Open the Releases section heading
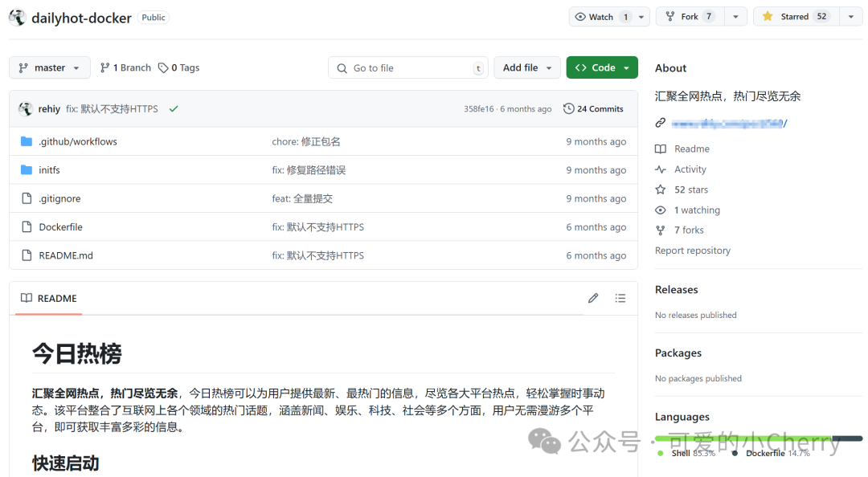Screen dimensions: 868x477 tap(677, 289)
